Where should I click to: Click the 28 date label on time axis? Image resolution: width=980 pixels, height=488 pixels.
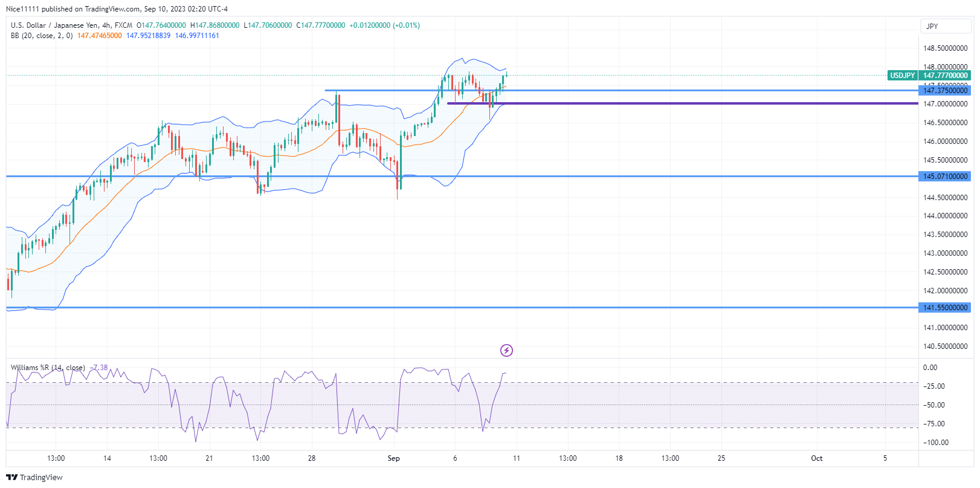click(x=312, y=458)
